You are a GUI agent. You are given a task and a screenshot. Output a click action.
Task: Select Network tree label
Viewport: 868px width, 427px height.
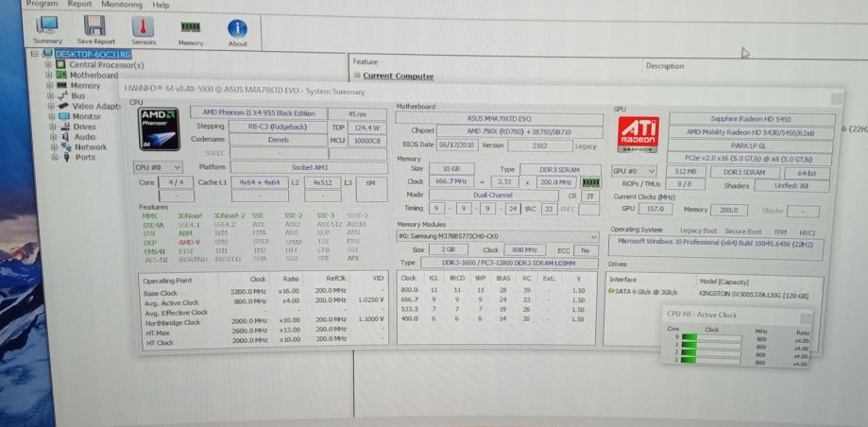(91, 146)
